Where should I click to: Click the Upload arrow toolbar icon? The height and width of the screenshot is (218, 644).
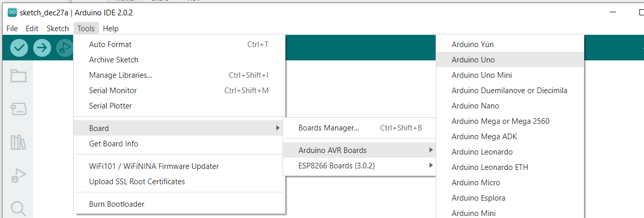(x=42, y=48)
